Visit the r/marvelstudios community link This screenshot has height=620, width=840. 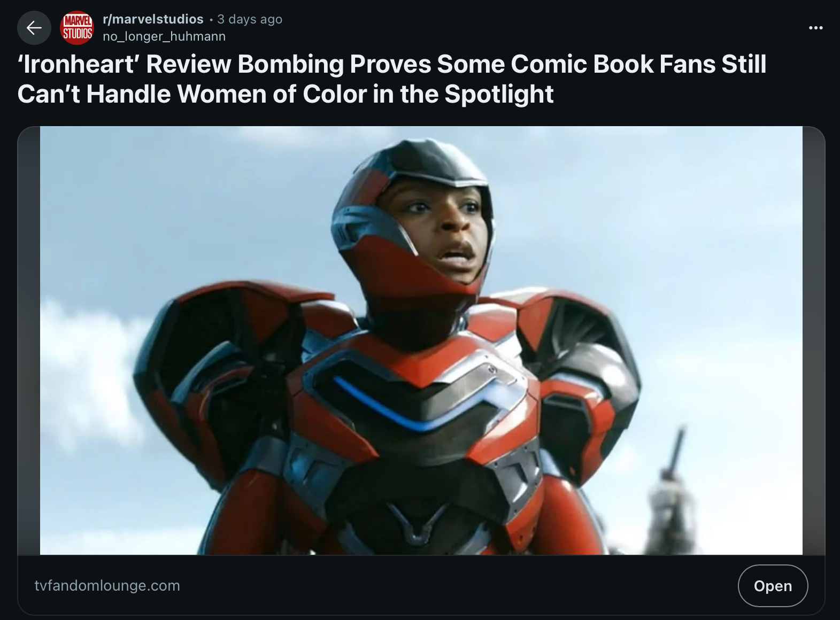tap(153, 19)
